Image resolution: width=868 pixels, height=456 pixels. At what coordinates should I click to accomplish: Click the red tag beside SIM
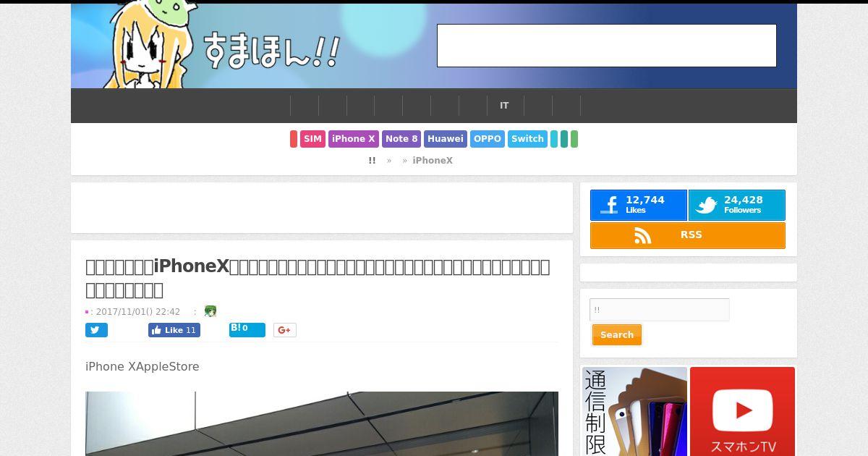(294, 139)
